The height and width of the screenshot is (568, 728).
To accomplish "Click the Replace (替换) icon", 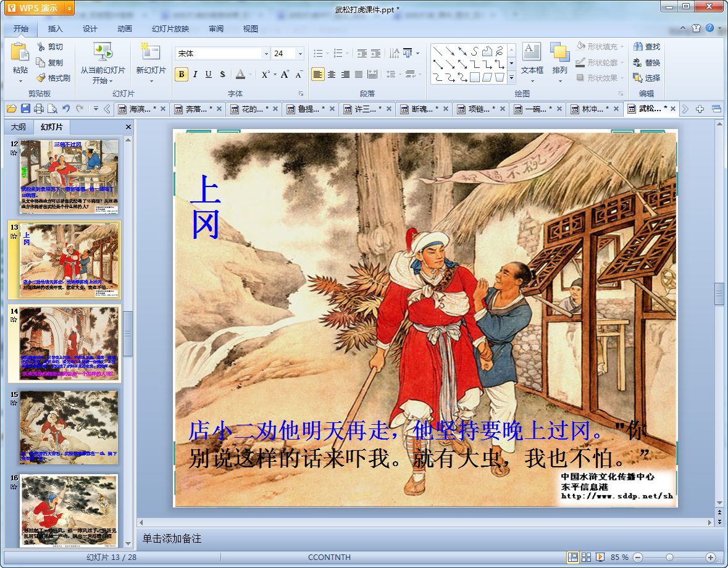I will [x=638, y=62].
